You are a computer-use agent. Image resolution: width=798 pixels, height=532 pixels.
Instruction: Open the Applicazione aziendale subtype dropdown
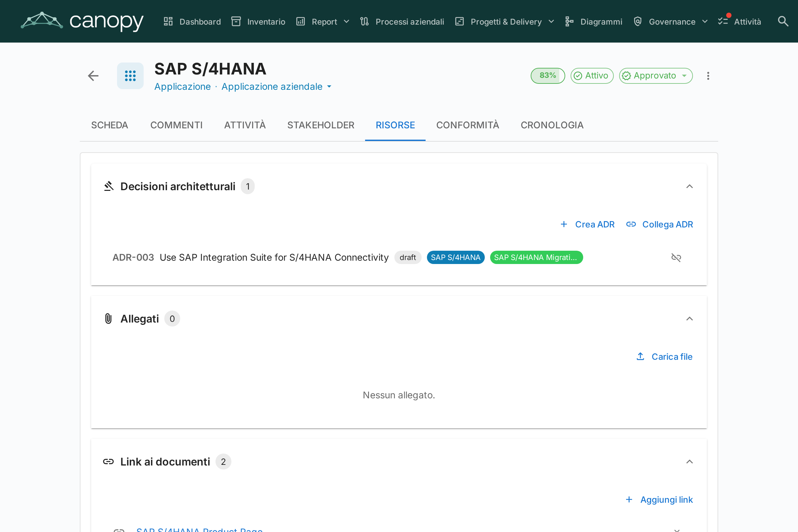277,86
